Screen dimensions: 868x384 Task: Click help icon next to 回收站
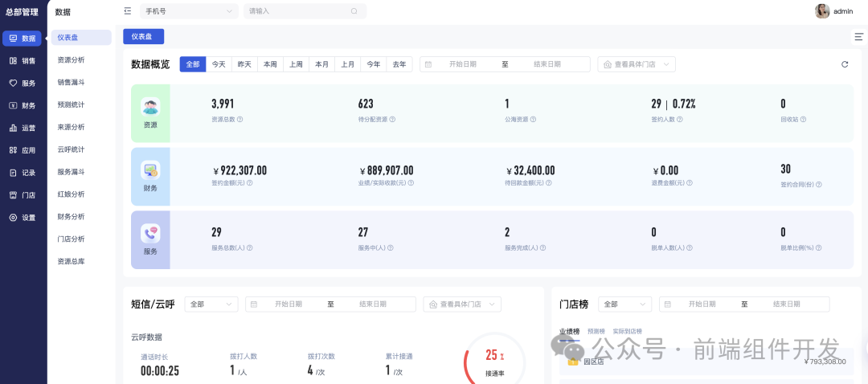click(x=803, y=119)
